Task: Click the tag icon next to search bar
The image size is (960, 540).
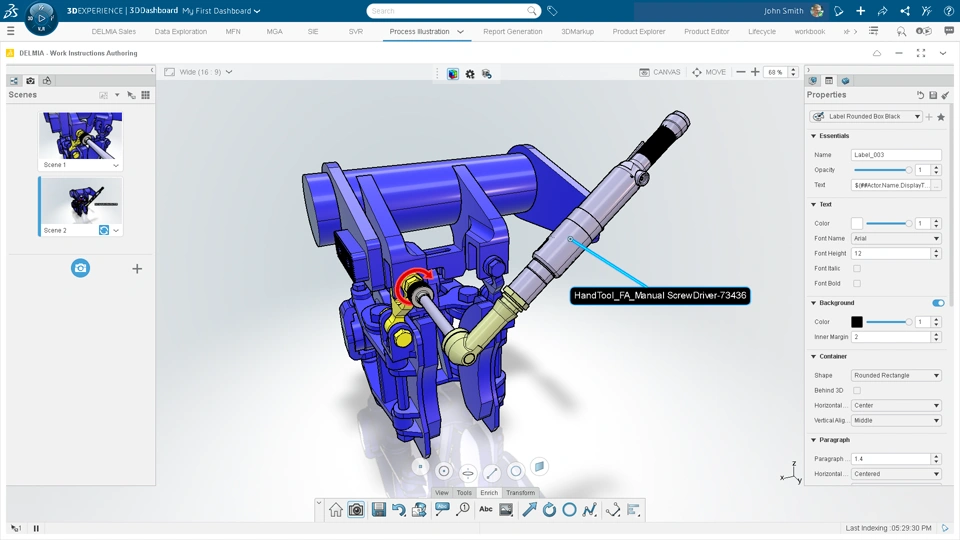Action: tap(552, 11)
